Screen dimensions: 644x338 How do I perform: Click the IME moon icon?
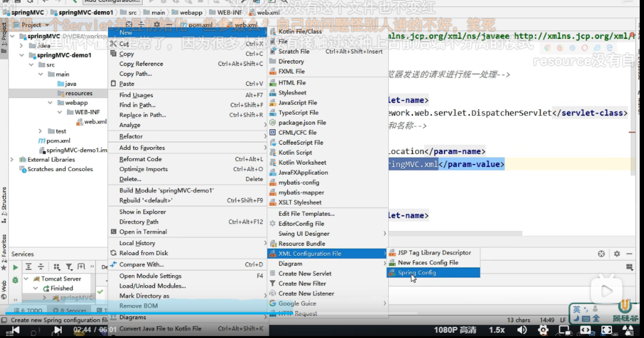tap(577, 318)
